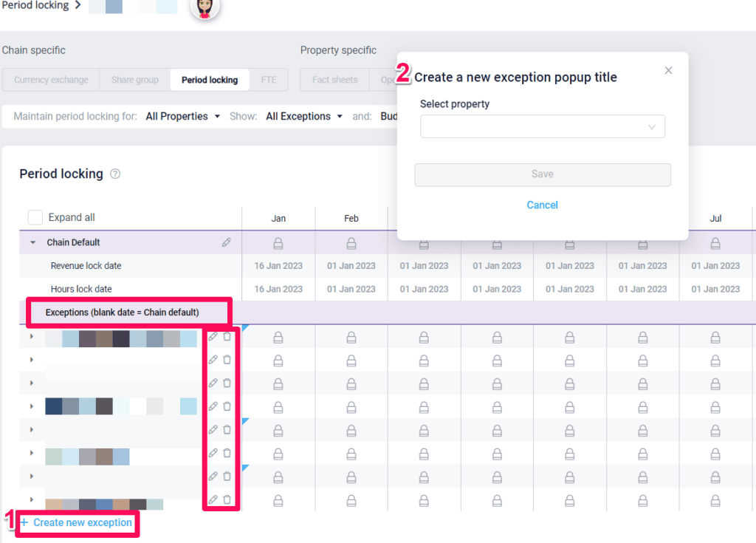Toggle Feb lock in first exception row
The height and width of the screenshot is (543, 756).
(x=351, y=338)
